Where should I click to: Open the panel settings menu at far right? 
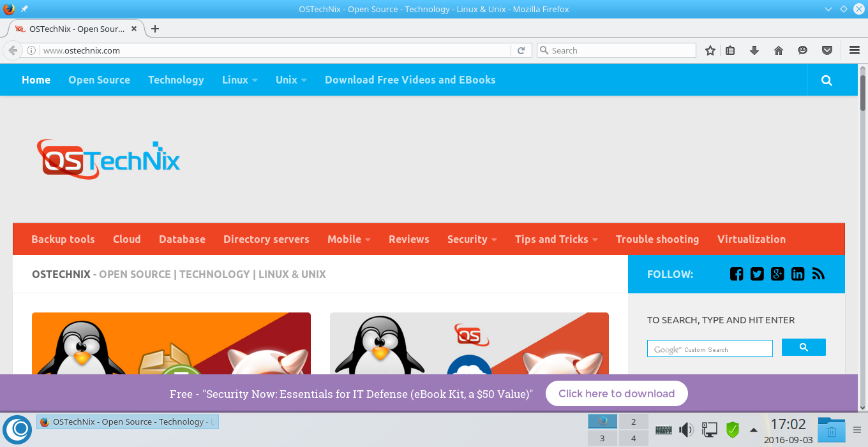pyautogui.click(x=857, y=430)
